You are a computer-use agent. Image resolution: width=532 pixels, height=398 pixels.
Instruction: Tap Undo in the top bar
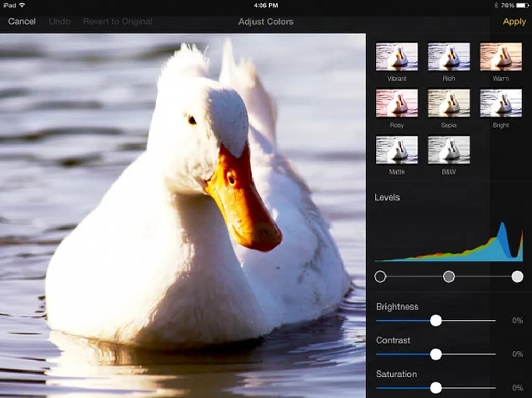coord(59,22)
